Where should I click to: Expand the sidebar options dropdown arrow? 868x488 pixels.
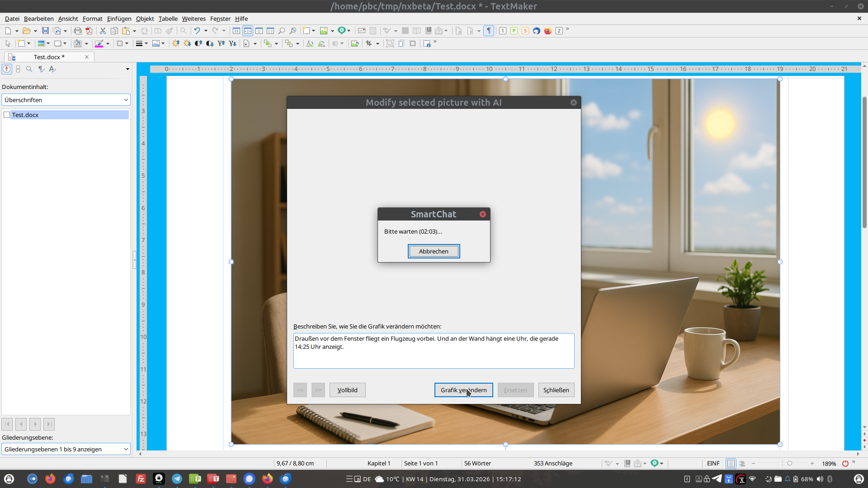(x=127, y=69)
